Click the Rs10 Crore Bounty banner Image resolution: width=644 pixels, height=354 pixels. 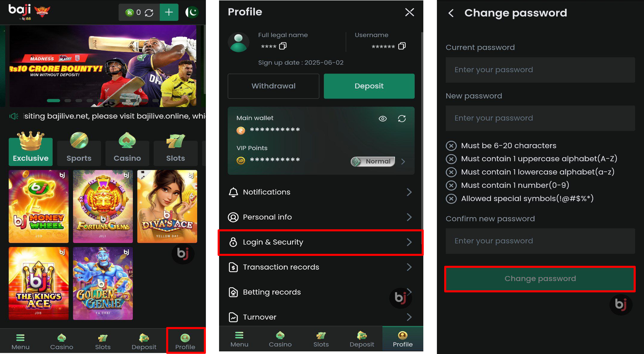(x=103, y=66)
